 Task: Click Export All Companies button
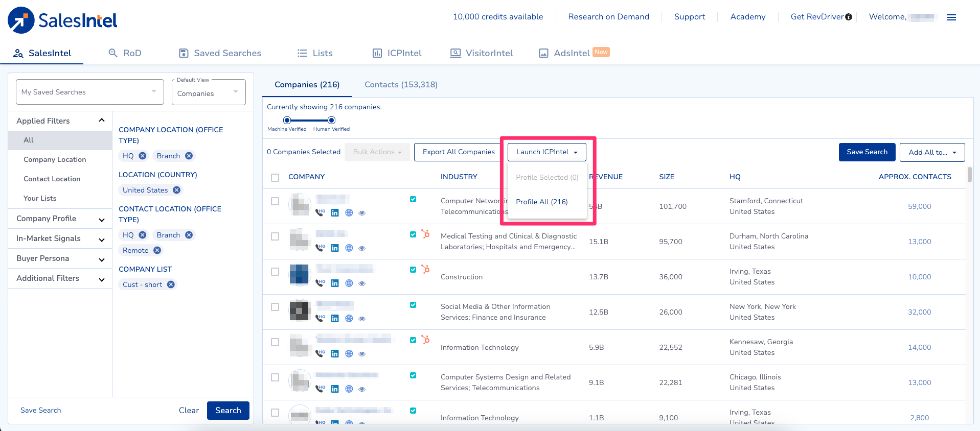[x=459, y=152]
